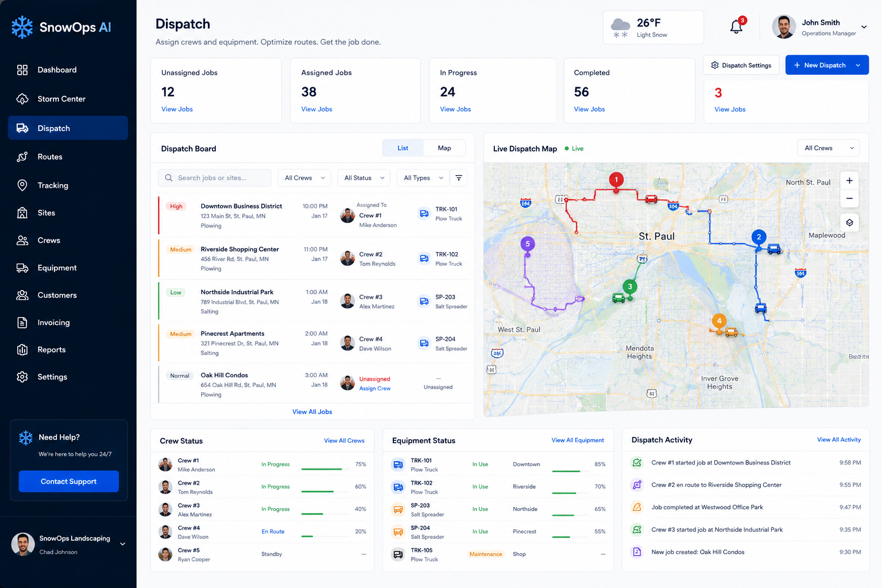
Task: Click the Assign Crew link for Oak Hill Condos
Action: (x=375, y=389)
